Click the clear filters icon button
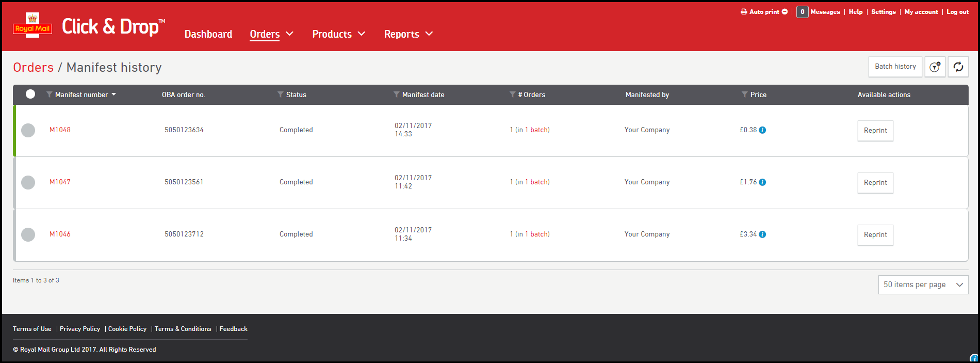 pyautogui.click(x=935, y=67)
